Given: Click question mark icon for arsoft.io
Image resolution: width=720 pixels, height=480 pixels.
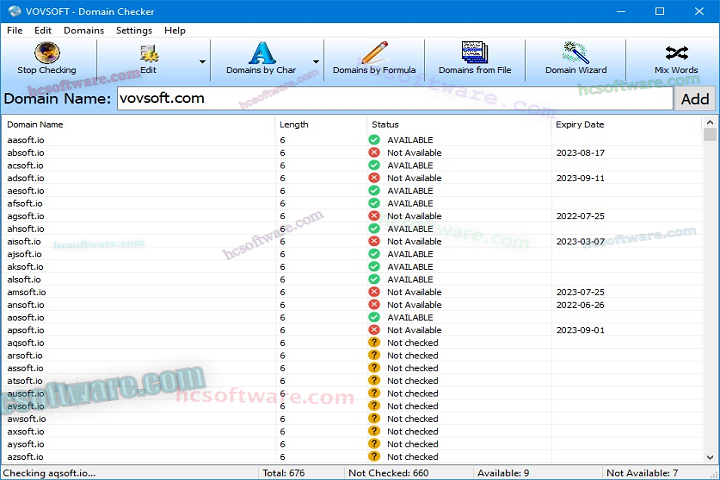Looking at the screenshot, I should 374,355.
